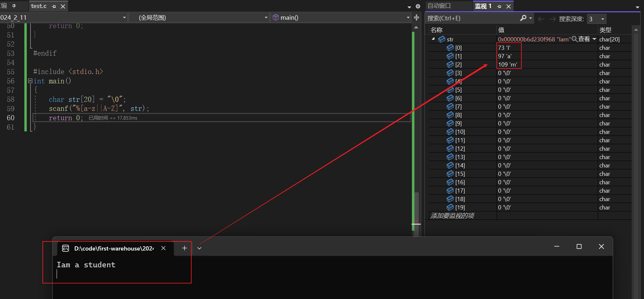Open the terminal profile dropdown chevron
This screenshot has width=644, height=299.
(x=199, y=248)
